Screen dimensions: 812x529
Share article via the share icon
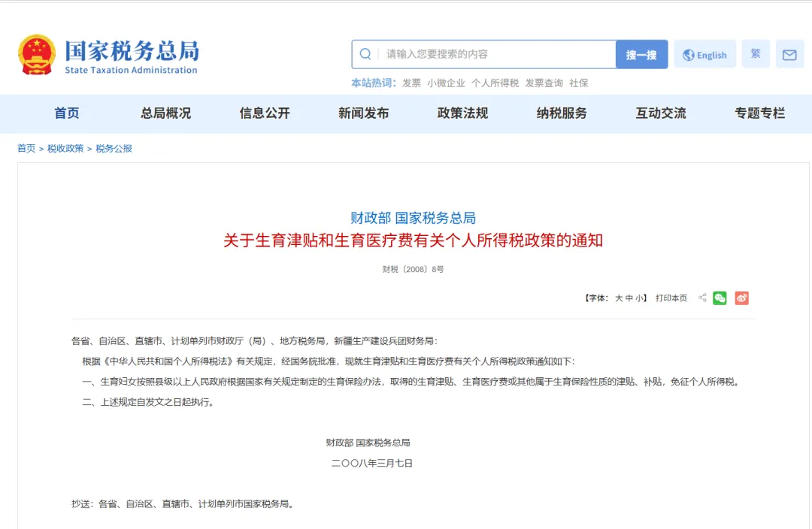(x=702, y=298)
